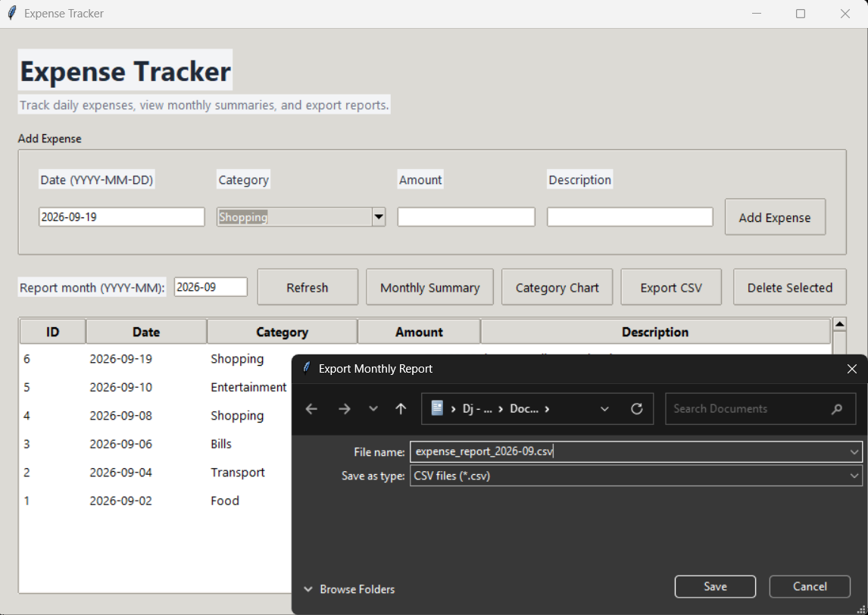The width and height of the screenshot is (868, 615).
Task: Select the 2026-09-08 Shopping row
Action: [x=155, y=416]
